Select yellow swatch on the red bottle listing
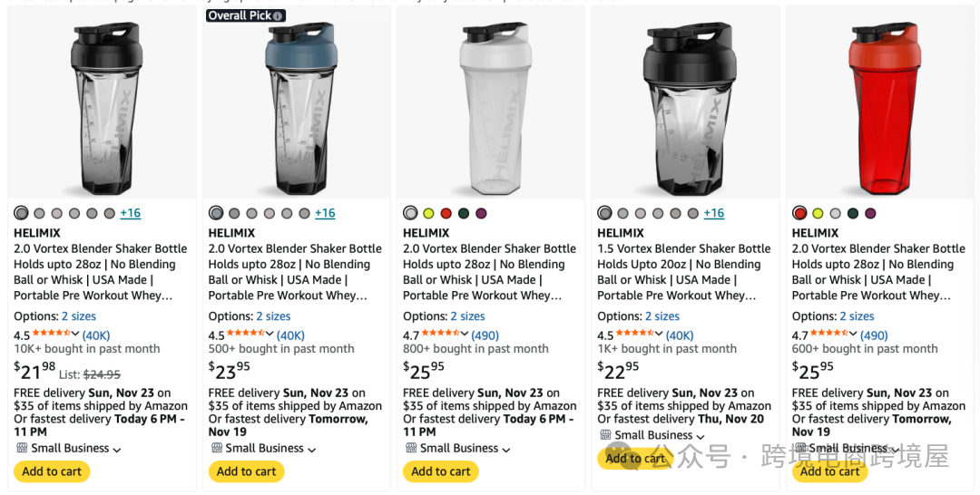This screenshot has height=495, width=980. [x=817, y=213]
